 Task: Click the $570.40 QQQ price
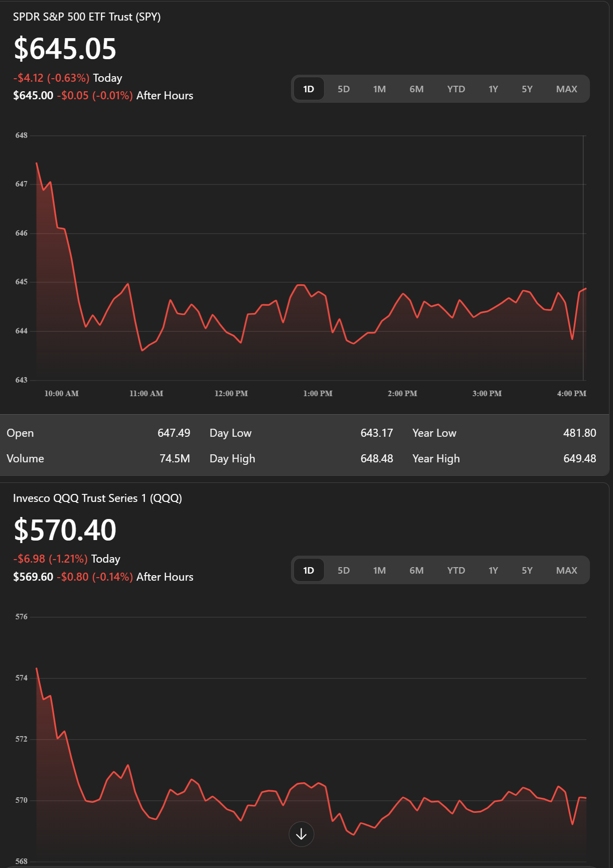click(65, 530)
